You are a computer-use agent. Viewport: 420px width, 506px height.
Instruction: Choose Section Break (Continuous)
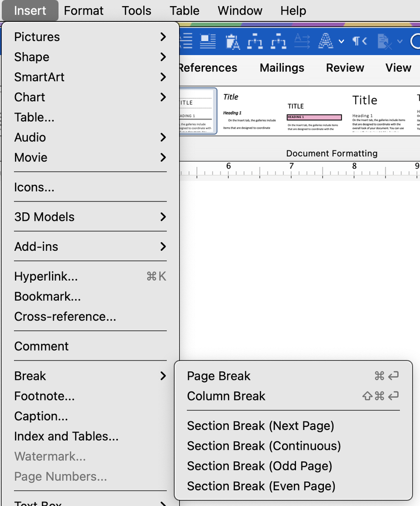pyautogui.click(x=264, y=446)
